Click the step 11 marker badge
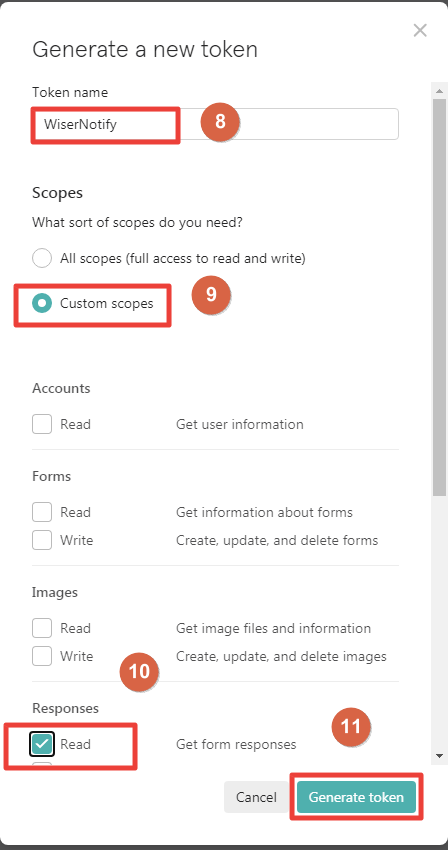448x850 pixels. (x=350, y=726)
